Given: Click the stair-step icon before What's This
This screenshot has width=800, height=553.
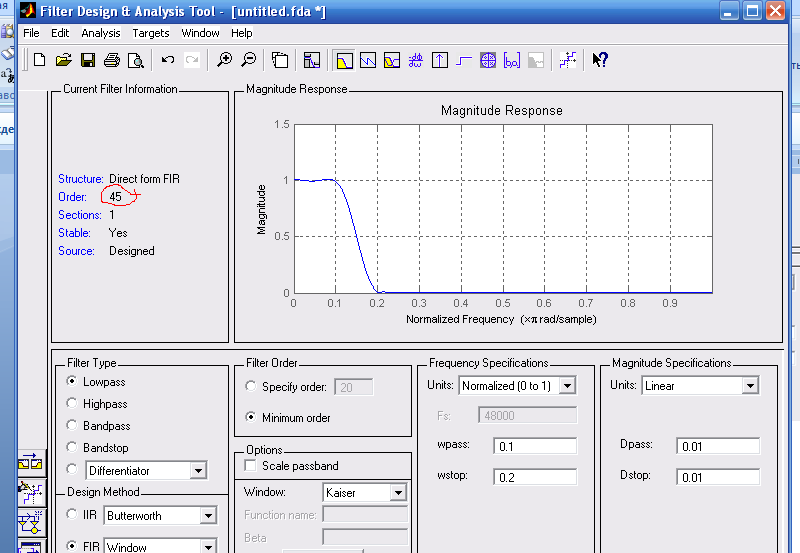Looking at the screenshot, I should [x=568, y=60].
